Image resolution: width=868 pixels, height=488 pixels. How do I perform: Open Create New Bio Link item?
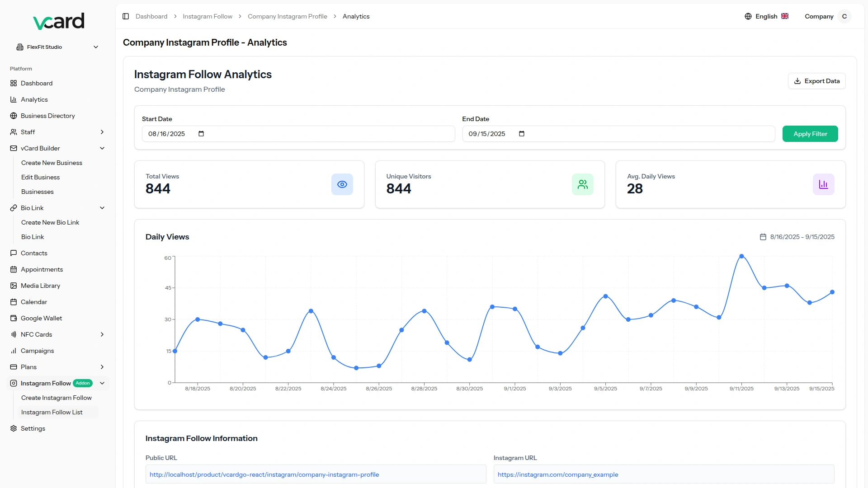[x=50, y=222]
